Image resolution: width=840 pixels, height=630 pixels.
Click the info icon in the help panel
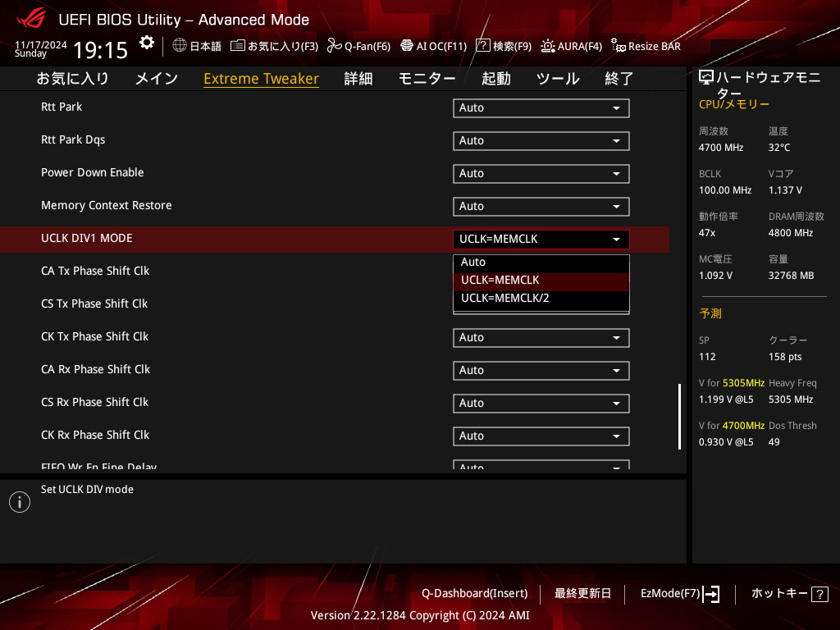tap(20, 502)
